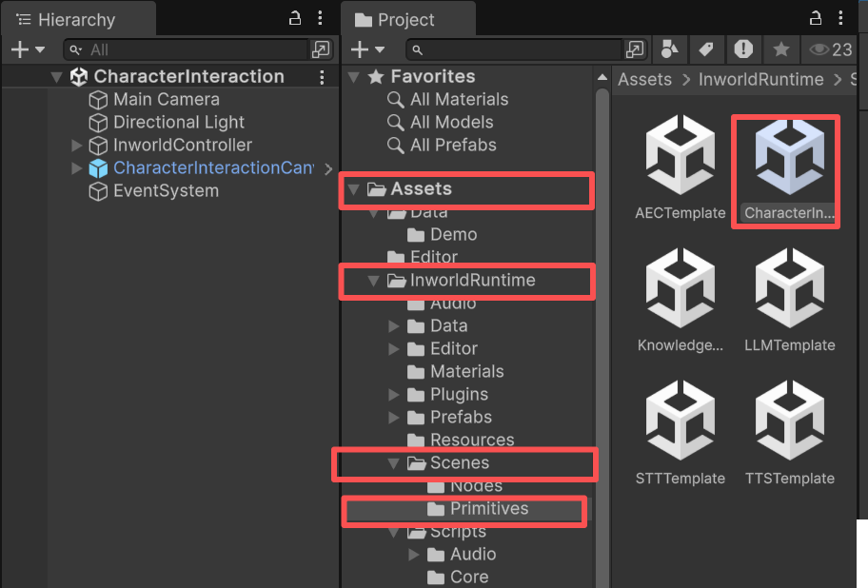Select the Resources folder
Viewport: 868px width, 588px height.
pyautogui.click(x=461, y=440)
